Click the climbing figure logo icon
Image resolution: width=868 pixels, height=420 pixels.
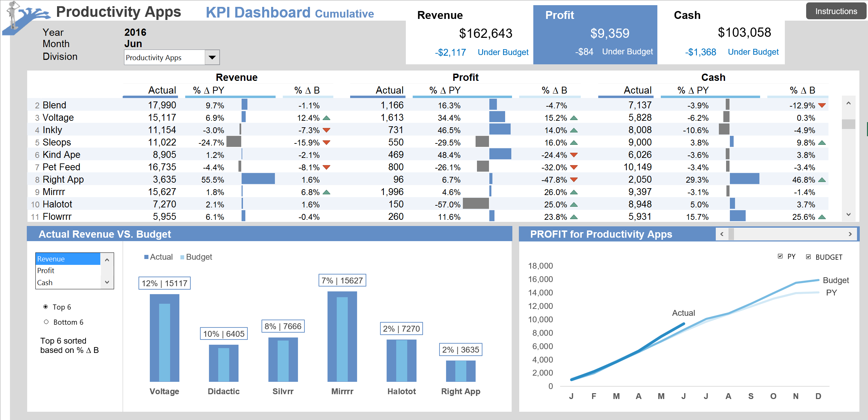tap(24, 17)
